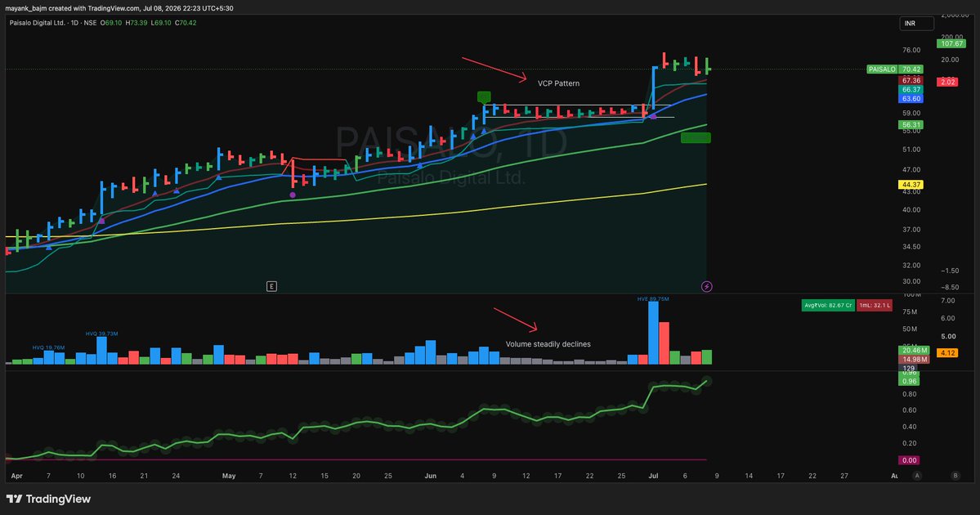Screen dimensions: 980x515
Task: Click the '24' date axis label
Action: pos(176,476)
